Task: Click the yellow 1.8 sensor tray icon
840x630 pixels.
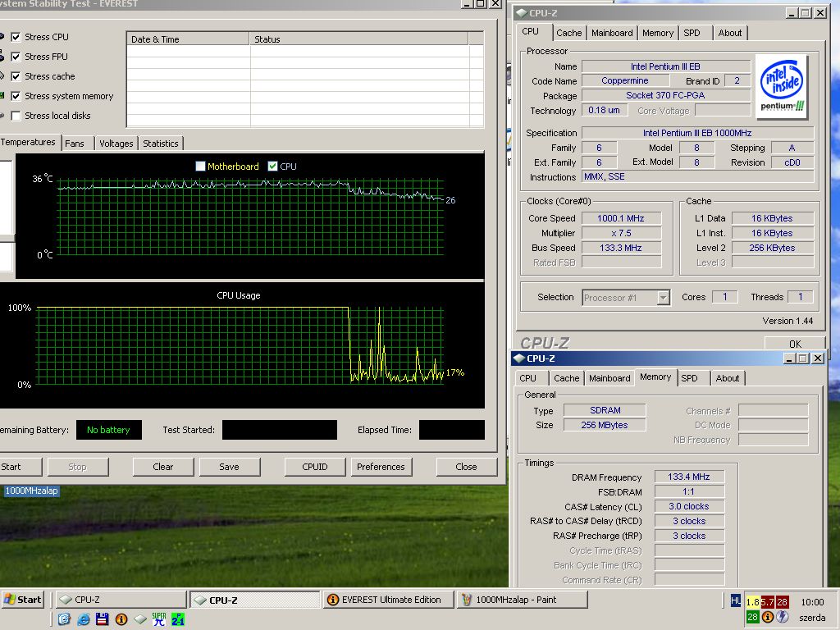Action: coord(753,601)
